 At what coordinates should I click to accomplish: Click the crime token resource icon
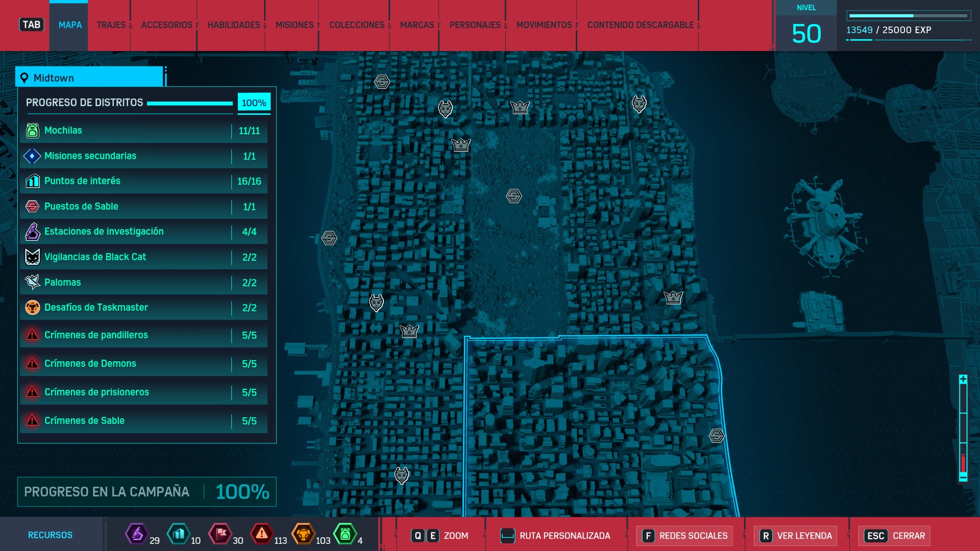coord(262,534)
